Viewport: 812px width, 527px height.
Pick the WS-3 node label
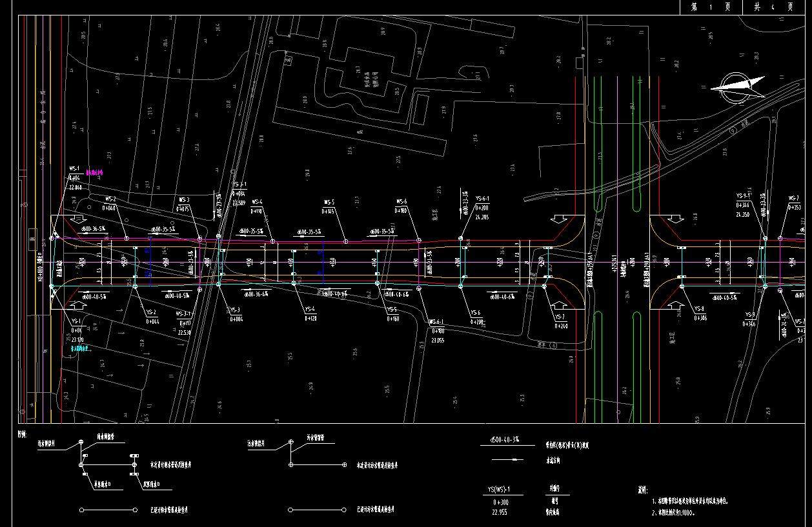(184, 200)
